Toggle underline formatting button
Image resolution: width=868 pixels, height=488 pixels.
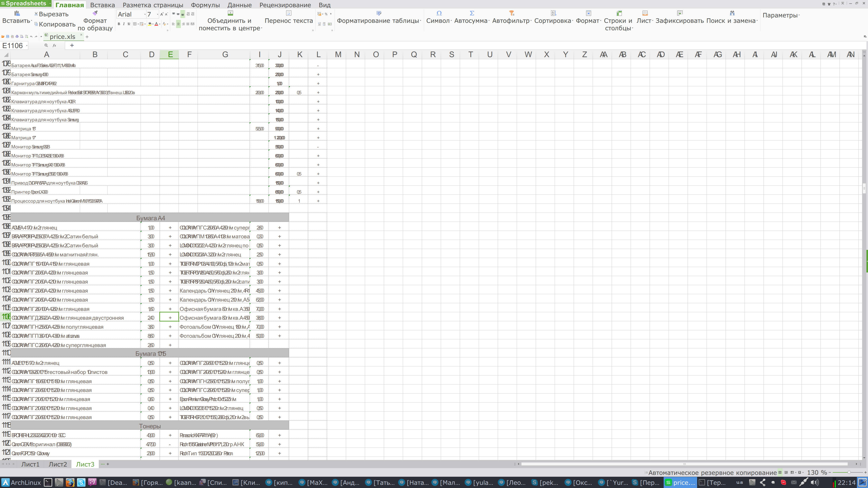129,24
